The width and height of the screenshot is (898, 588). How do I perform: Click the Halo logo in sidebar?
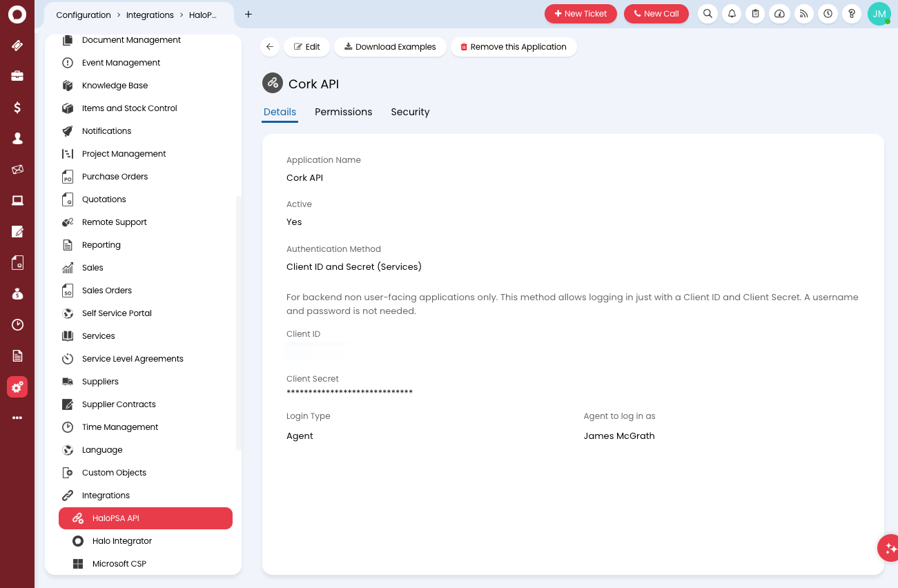pos(17,14)
